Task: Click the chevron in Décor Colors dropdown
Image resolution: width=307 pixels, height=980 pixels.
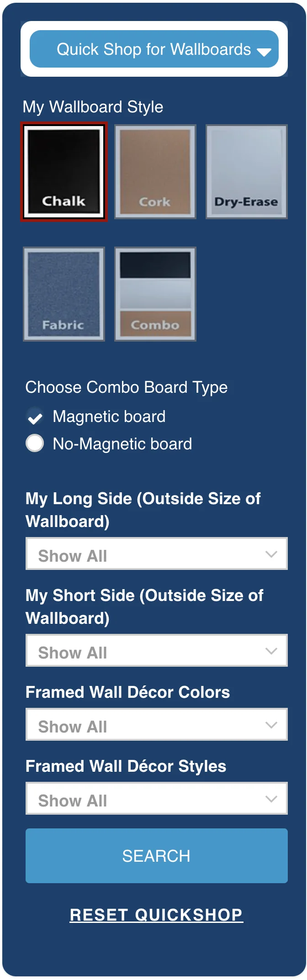Action: tap(271, 725)
